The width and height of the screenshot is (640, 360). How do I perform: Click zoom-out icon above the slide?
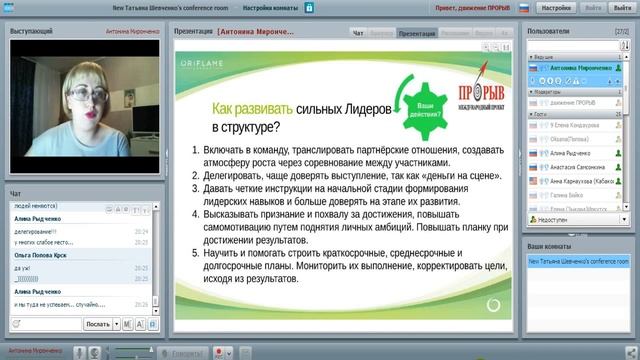[496, 47]
